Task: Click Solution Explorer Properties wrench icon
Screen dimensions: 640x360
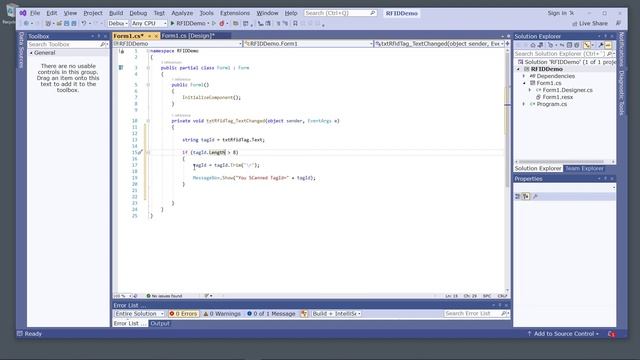Action: pyautogui.click(x=601, y=45)
